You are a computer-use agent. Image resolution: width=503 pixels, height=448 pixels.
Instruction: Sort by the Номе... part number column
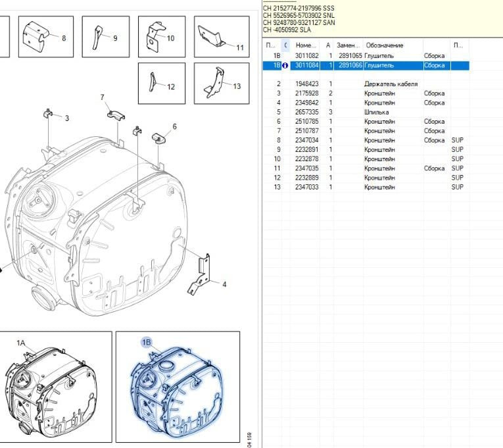pyautogui.click(x=306, y=45)
